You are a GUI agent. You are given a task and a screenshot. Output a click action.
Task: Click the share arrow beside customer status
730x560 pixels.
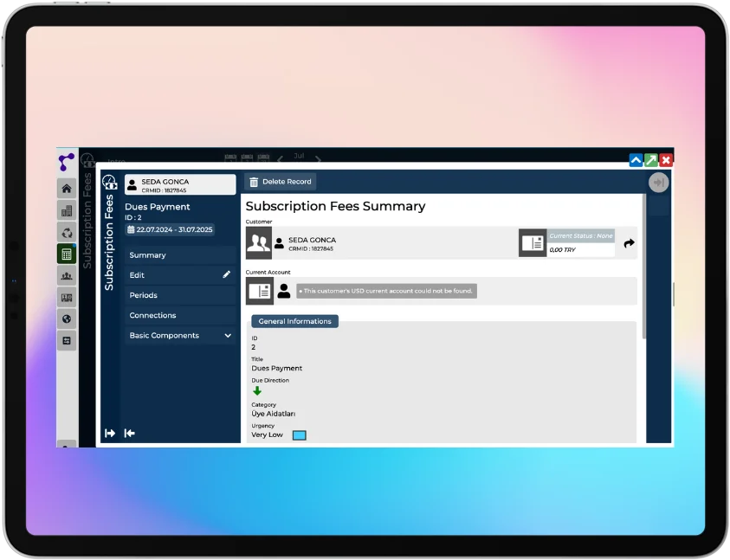[x=629, y=243]
